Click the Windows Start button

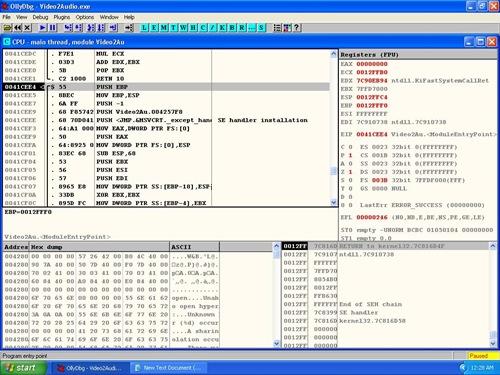tap(22, 368)
